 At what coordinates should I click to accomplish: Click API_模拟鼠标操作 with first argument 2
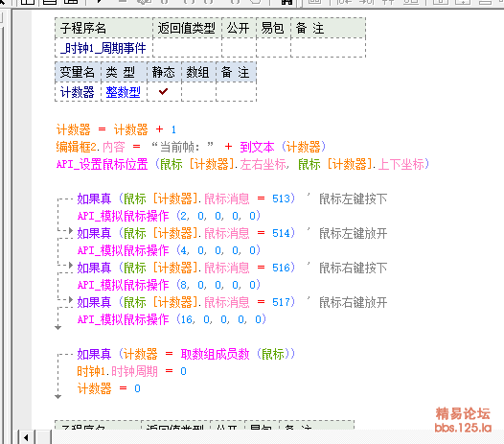123,216
